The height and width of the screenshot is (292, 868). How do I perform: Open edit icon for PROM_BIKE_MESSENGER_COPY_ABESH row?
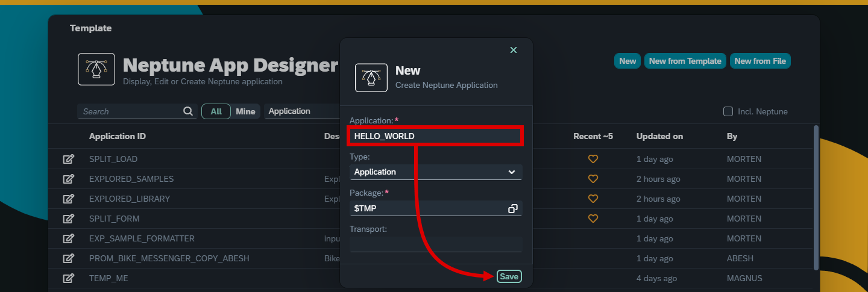(69, 258)
